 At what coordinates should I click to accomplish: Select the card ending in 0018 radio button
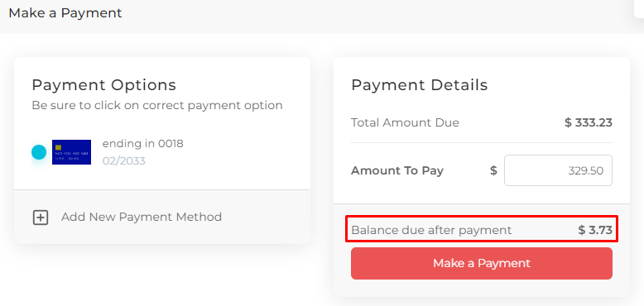coord(39,152)
